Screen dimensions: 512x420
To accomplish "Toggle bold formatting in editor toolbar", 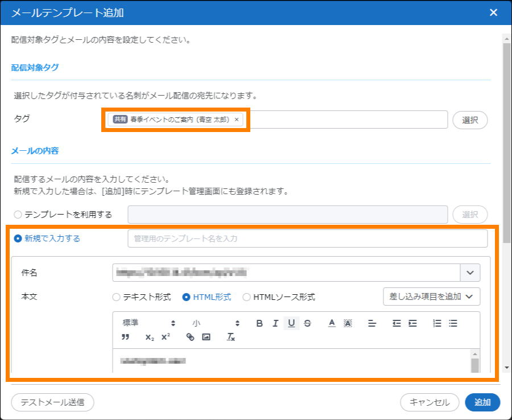I will coord(259,323).
